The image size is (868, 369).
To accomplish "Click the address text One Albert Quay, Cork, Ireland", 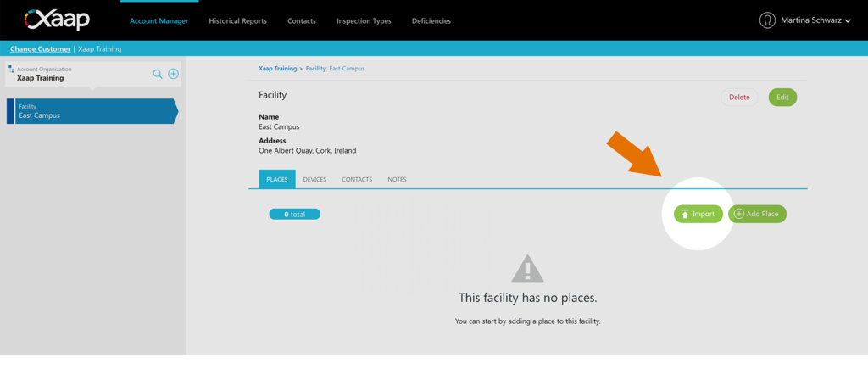I will coord(307,150).
